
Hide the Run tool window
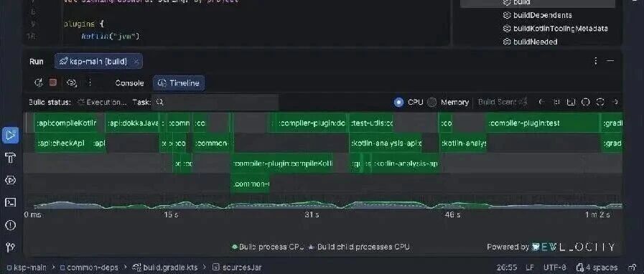(x=610, y=61)
